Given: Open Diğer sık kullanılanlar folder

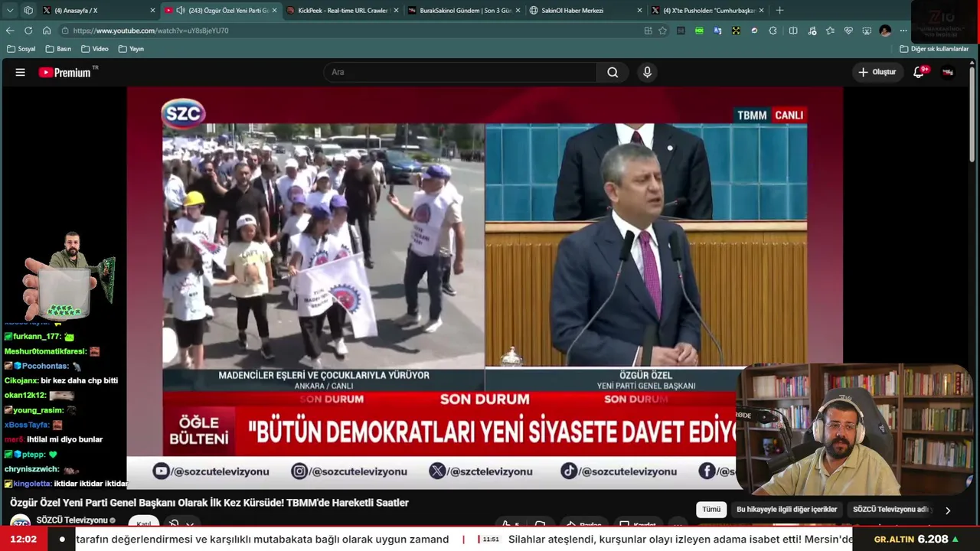Looking at the screenshot, I should 934,49.
